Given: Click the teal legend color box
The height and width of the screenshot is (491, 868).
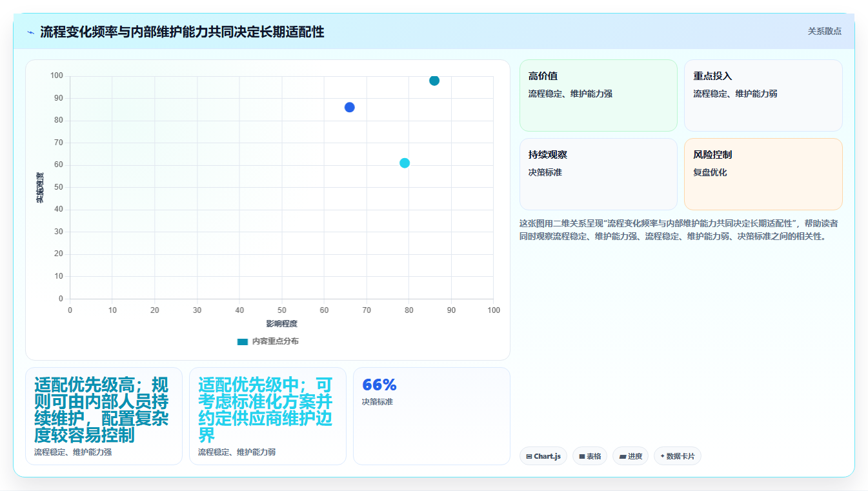Looking at the screenshot, I should (x=243, y=341).
